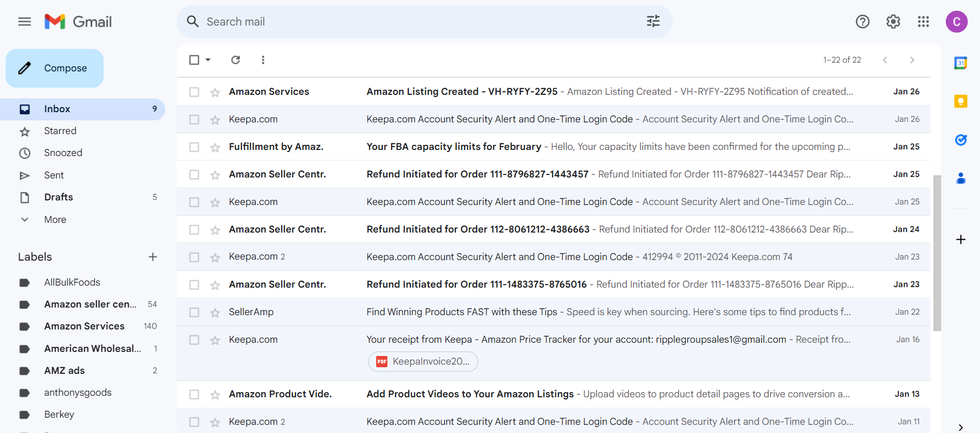This screenshot has height=433, width=980.
Task: Open Google apps grid
Action: (x=923, y=21)
